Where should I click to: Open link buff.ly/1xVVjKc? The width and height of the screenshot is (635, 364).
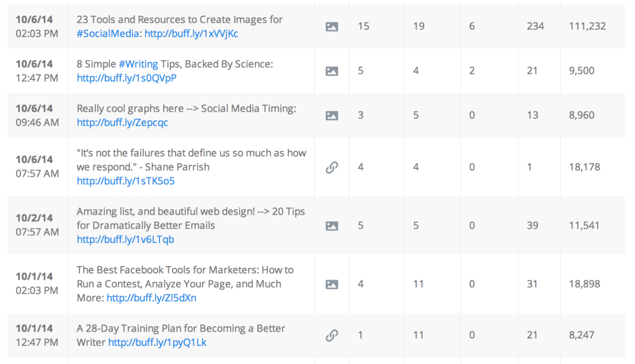point(191,33)
